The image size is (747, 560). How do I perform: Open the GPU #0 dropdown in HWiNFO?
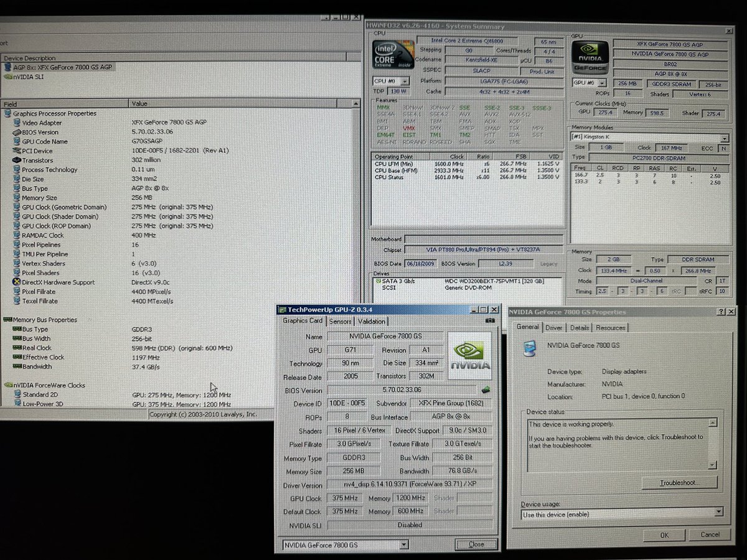click(x=603, y=83)
